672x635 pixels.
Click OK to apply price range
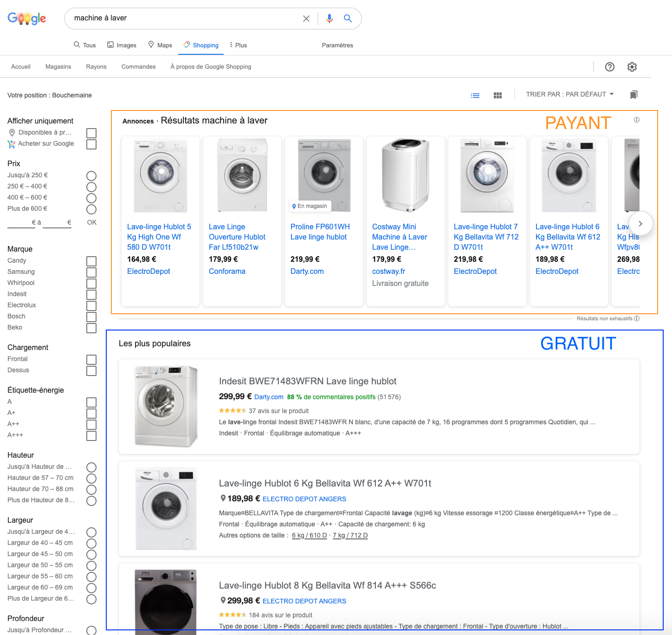tap(92, 222)
